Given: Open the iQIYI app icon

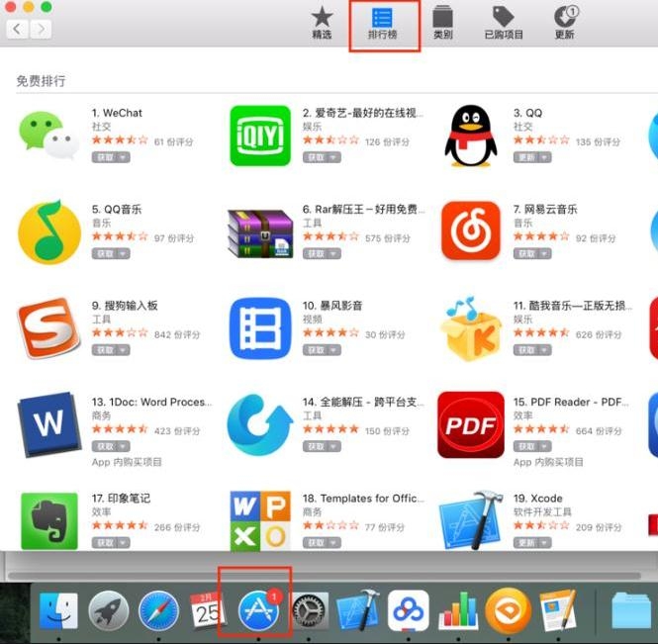Looking at the screenshot, I should (x=260, y=136).
